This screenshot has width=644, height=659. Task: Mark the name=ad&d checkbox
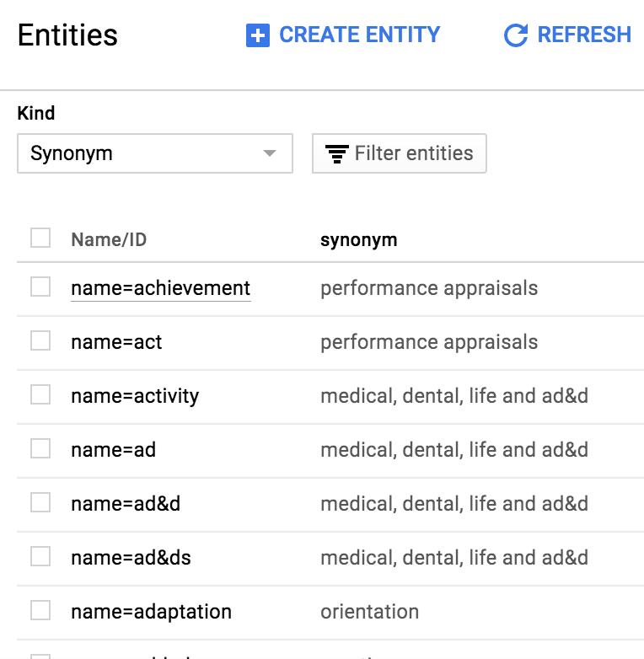tap(40, 503)
